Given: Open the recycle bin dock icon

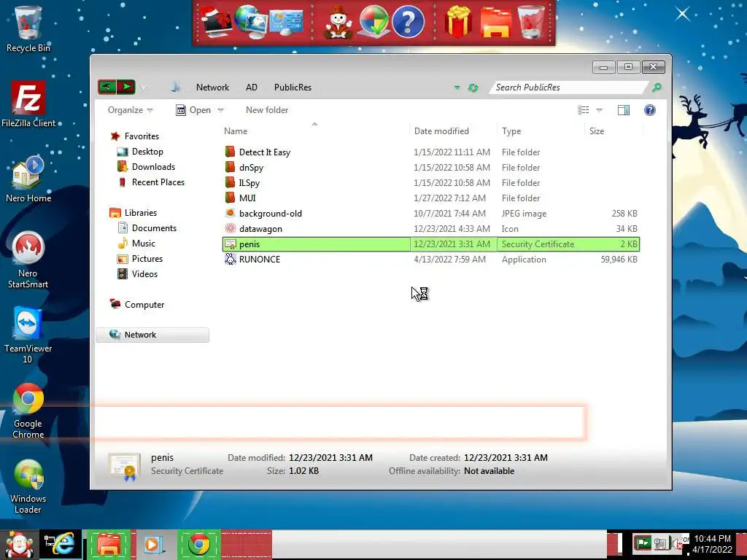Looking at the screenshot, I should (531, 22).
